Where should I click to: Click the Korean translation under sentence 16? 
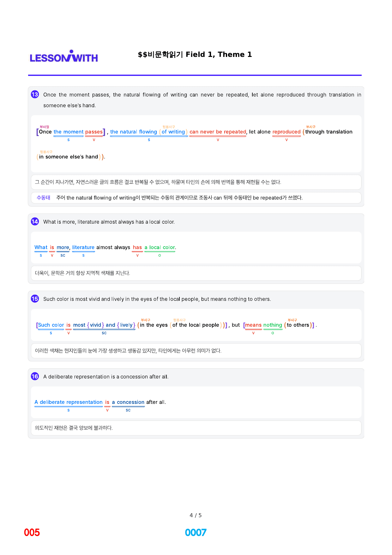pos(74,428)
